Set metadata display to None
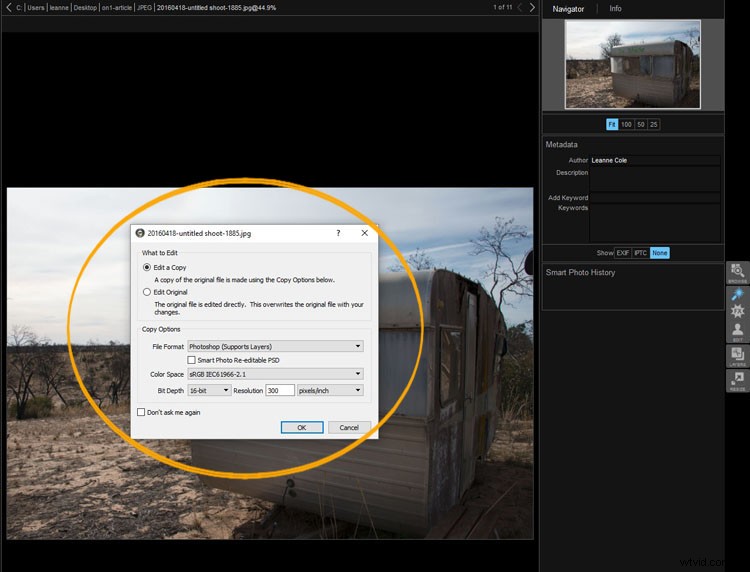Viewport: 750px width, 572px height. [x=660, y=253]
